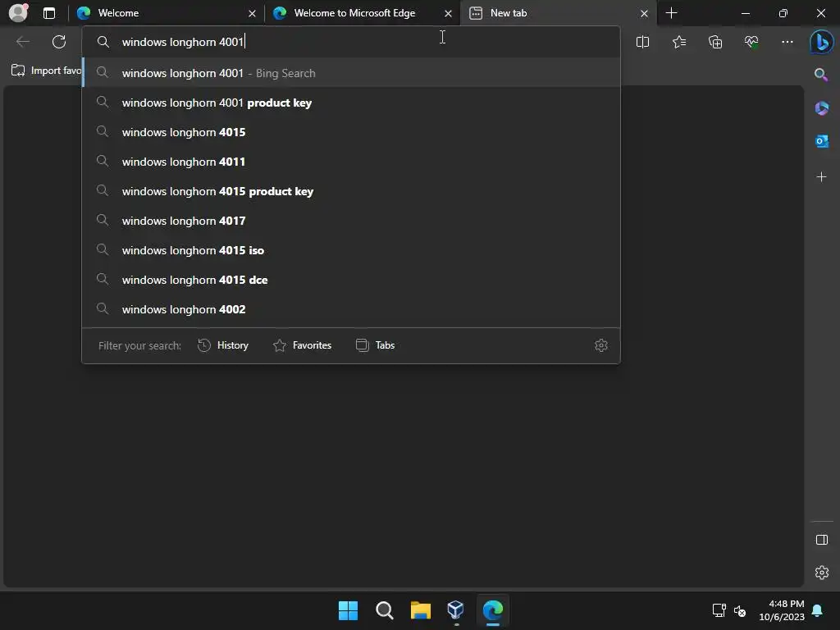Close the New tab tab
840x630 pixels.
[x=645, y=13]
